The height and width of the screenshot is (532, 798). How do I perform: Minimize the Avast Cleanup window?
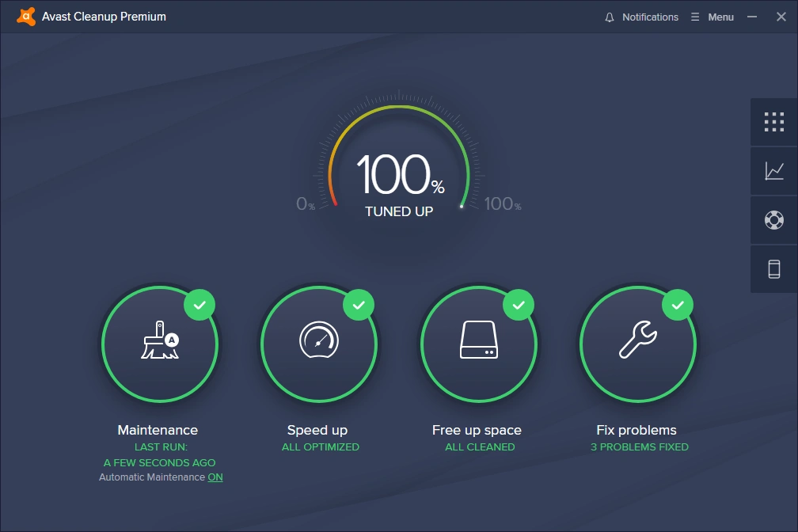pos(752,17)
